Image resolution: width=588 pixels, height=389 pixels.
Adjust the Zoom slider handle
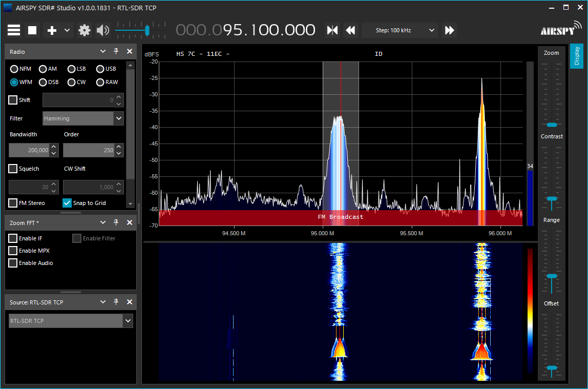(552, 125)
